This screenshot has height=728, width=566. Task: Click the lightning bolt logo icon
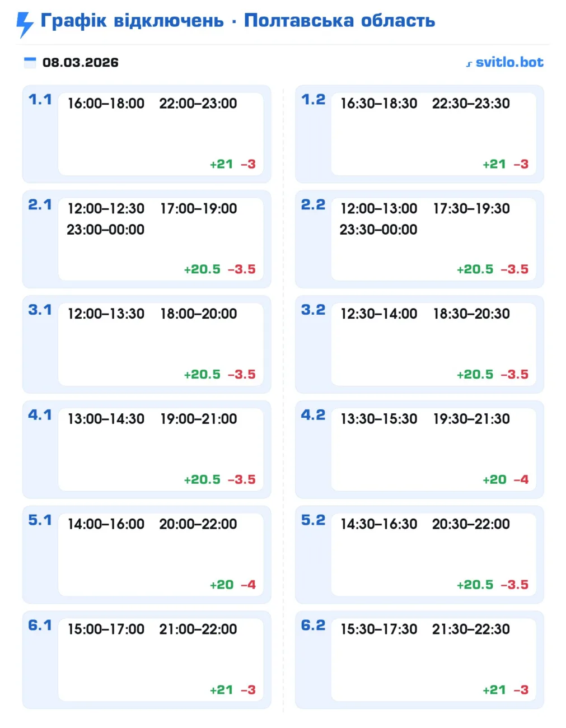tap(24, 24)
